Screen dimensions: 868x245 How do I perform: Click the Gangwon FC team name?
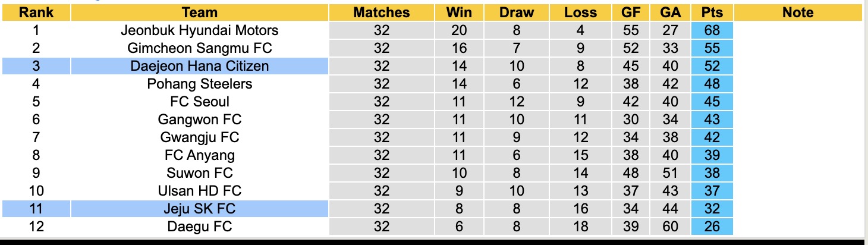(x=199, y=119)
